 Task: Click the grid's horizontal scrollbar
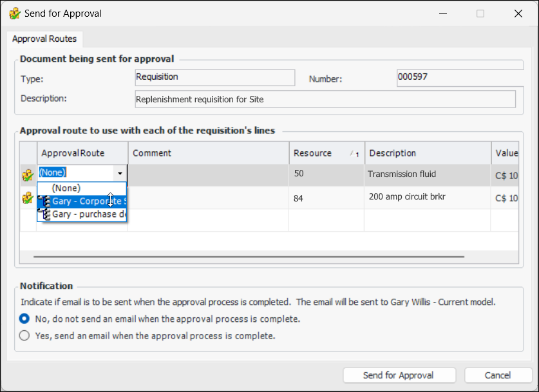point(249,256)
